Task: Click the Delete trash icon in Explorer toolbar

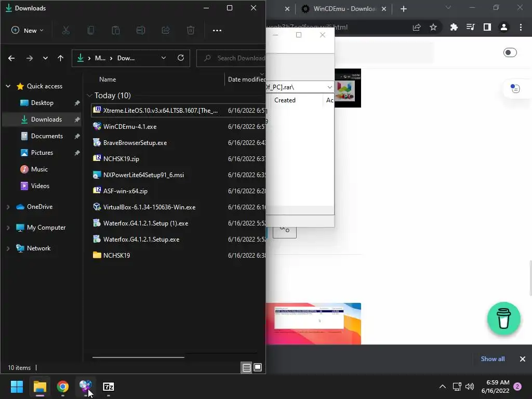Action: pyautogui.click(x=191, y=31)
